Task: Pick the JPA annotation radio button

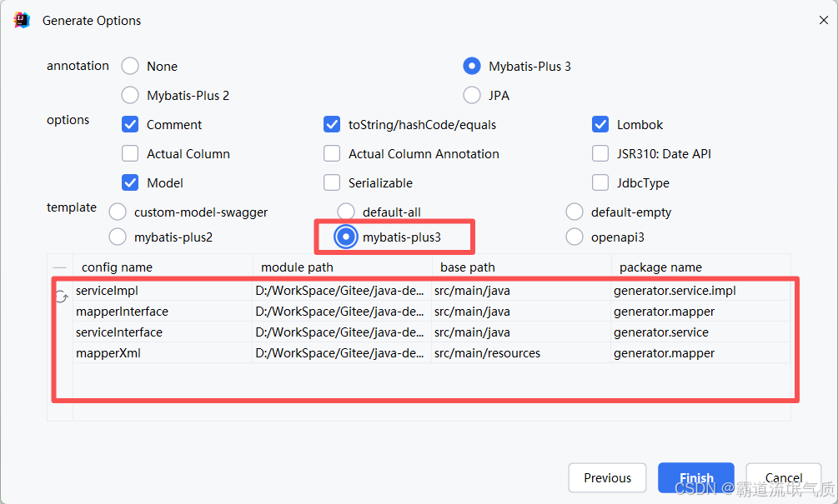Action: (471, 96)
